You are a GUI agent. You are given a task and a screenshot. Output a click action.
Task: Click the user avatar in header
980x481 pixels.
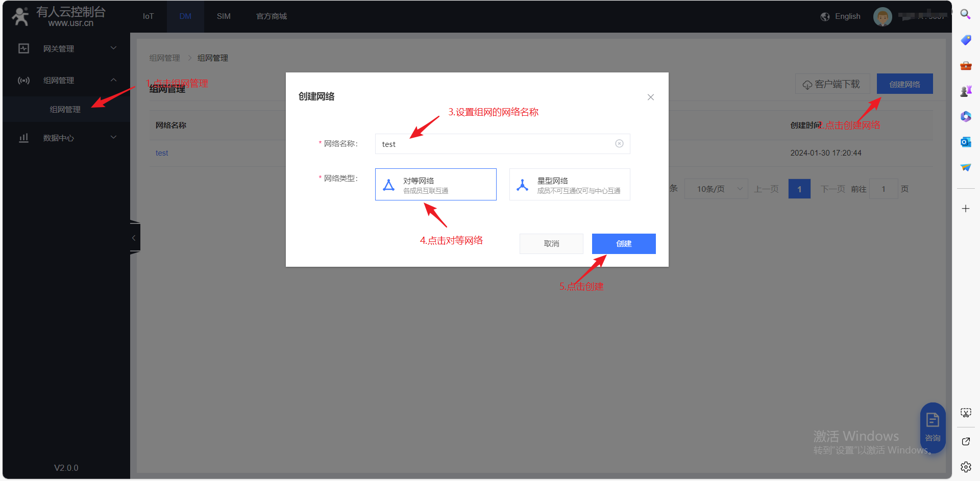pos(883,16)
